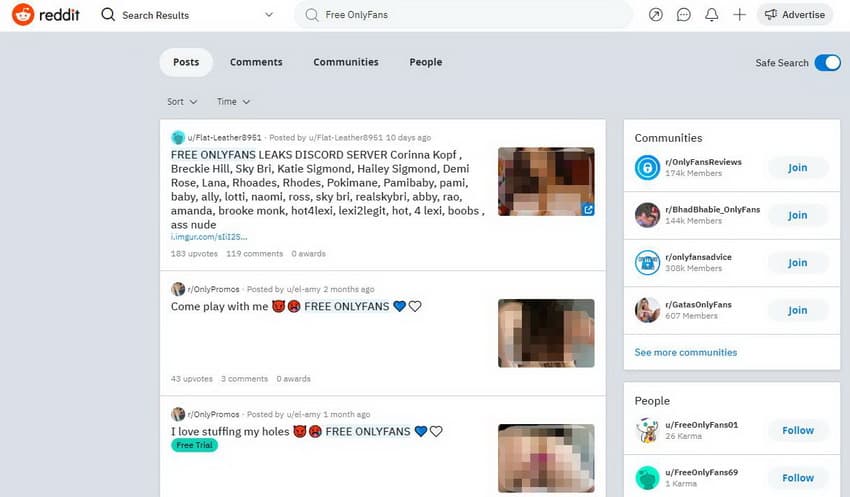The width and height of the screenshot is (850, 497).
Task: Open the thumbnail of the Discord server post
Action: (546, 182)
